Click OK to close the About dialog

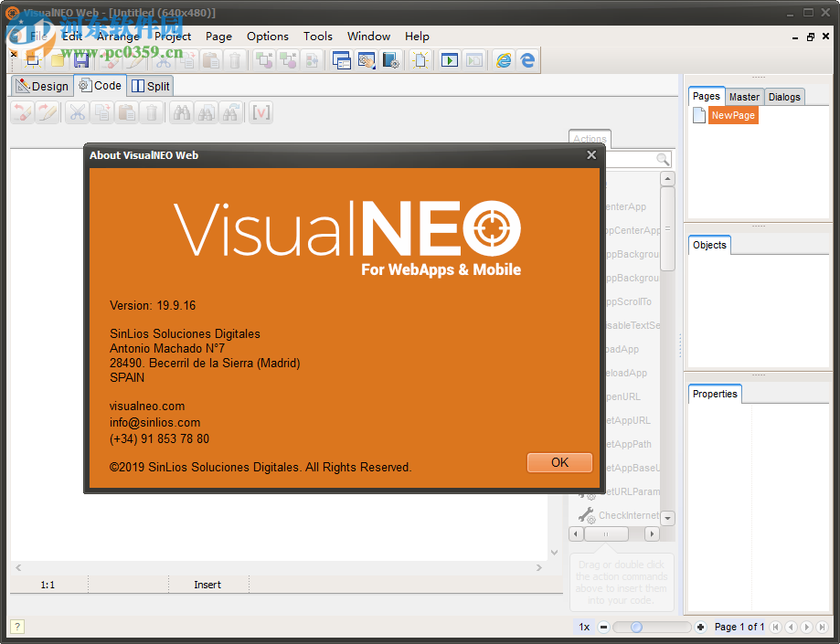click(559, 462)
